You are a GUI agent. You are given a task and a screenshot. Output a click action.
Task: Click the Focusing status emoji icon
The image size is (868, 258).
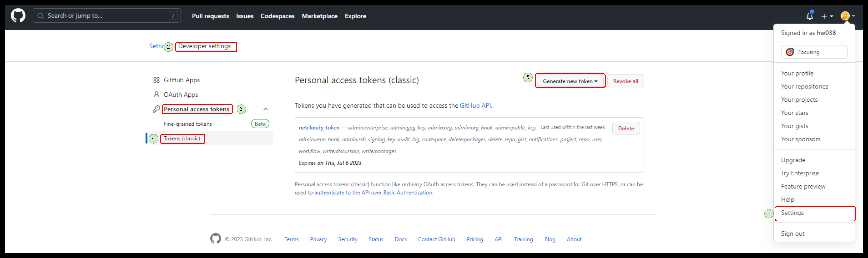pos(790,52)
